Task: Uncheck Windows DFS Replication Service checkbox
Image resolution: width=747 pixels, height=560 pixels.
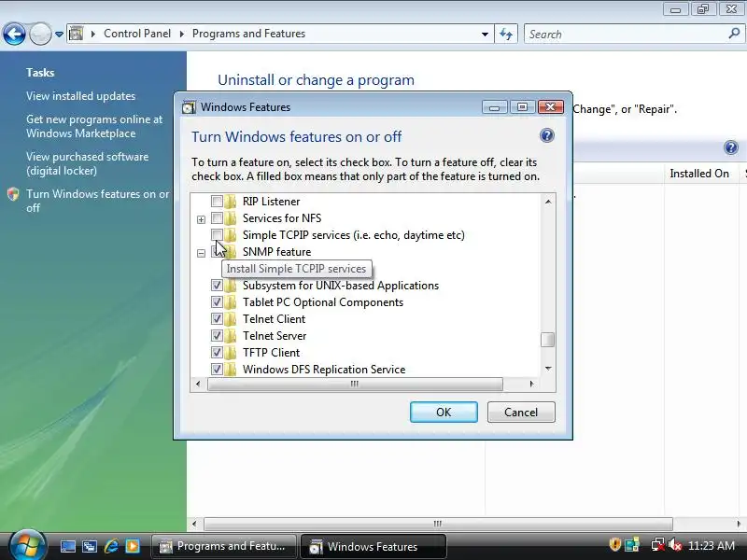Action: [217, 369]
